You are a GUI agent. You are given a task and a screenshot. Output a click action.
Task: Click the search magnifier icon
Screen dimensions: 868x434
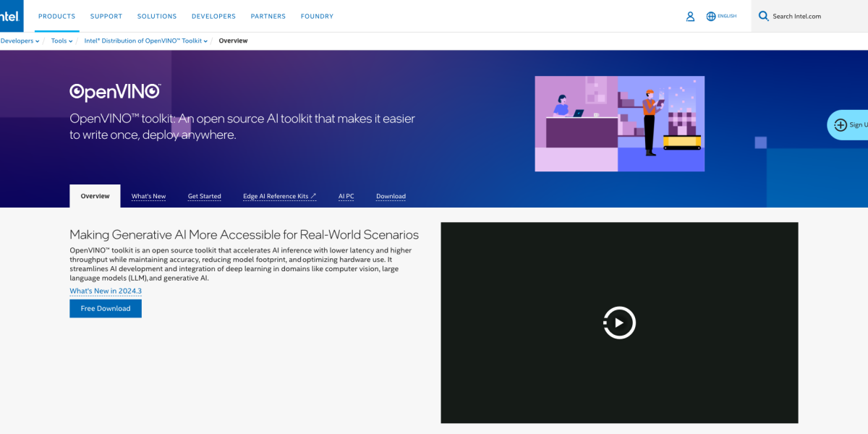click(x=763, y=16)
